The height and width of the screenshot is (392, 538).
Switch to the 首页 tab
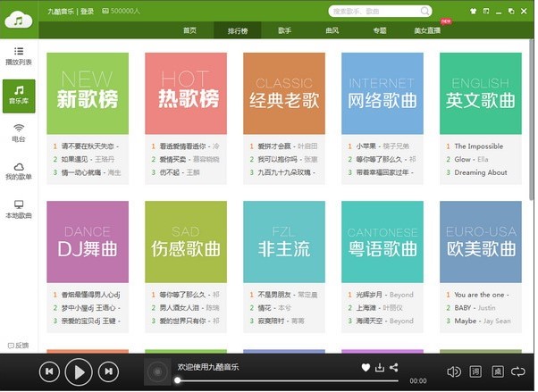(x=189, y=29)
